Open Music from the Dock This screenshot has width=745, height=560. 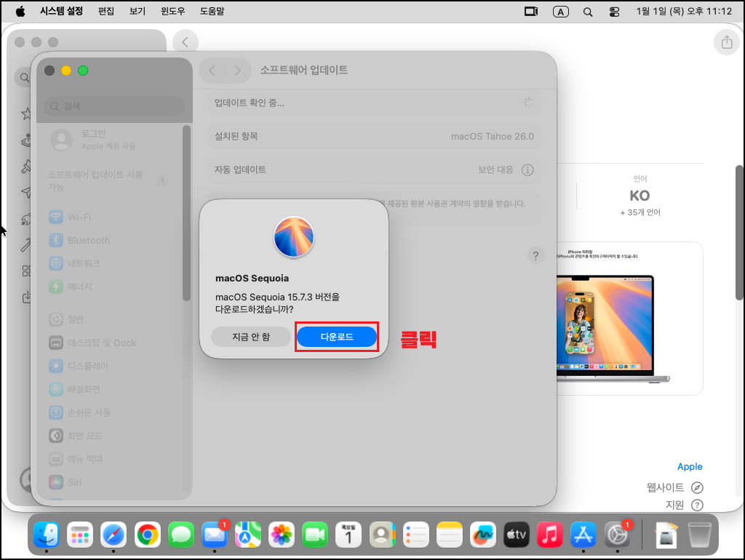[550, 535]
